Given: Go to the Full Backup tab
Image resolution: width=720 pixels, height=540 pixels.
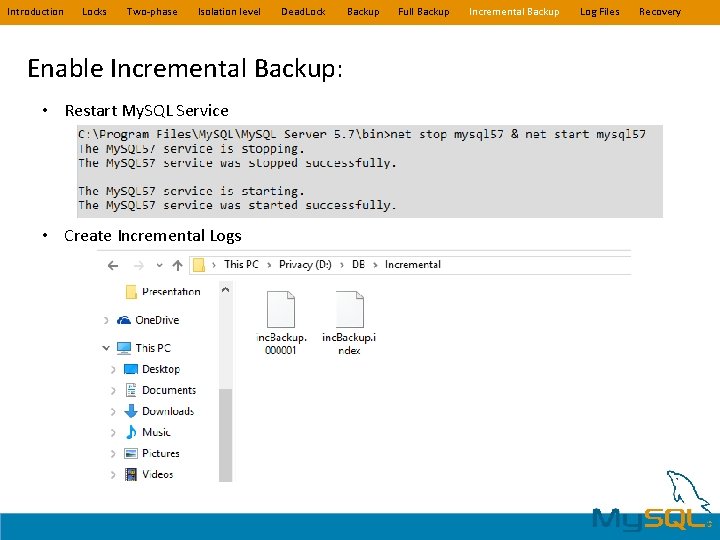Looking at the screenshot, I should pyautogui.click(x=423, y=11).
